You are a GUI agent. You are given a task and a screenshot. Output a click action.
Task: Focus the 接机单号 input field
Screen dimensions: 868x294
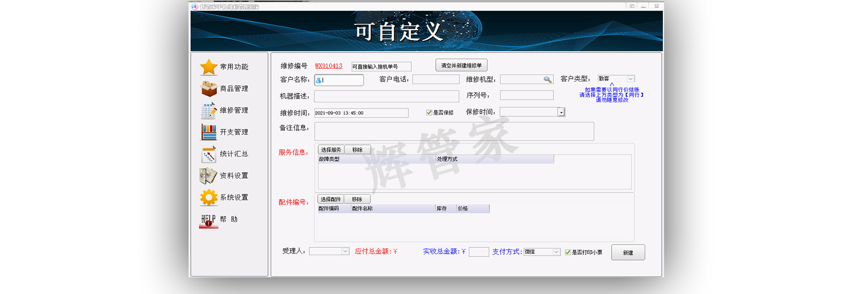[382, 66]
